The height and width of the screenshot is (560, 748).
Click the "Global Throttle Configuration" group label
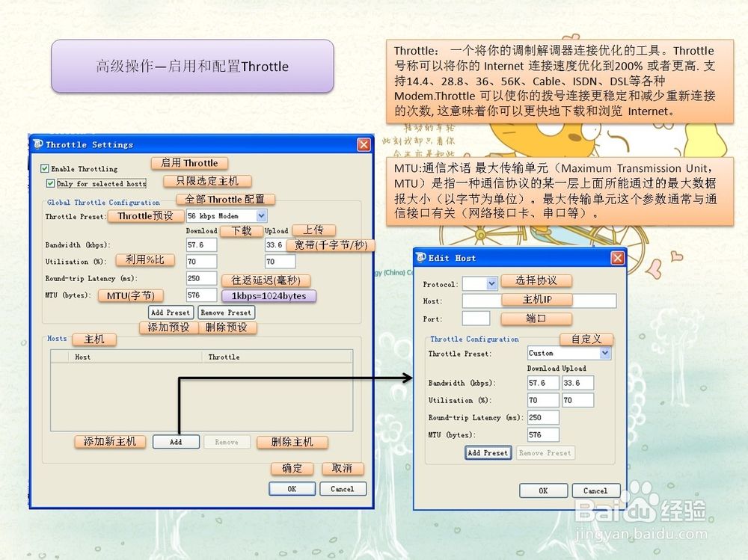coord(103,203)
